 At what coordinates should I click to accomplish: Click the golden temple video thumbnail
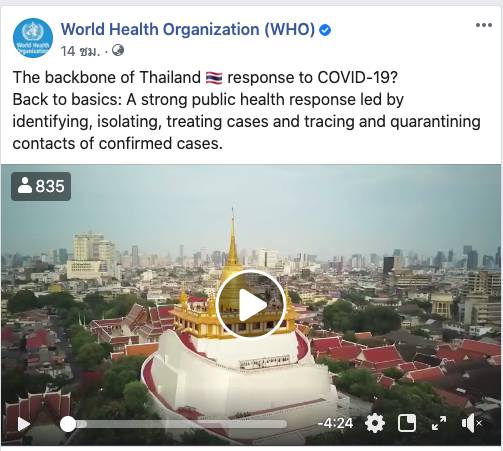click(x=251, y=305)
